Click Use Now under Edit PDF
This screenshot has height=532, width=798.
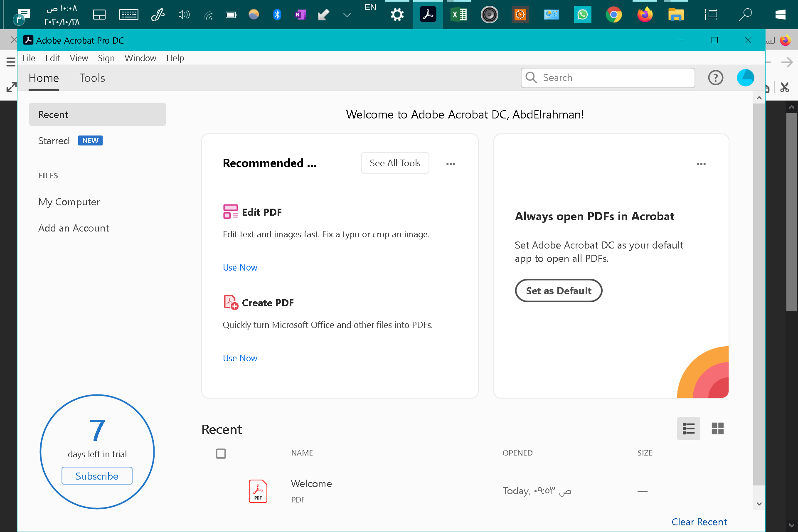coord(240,268)
